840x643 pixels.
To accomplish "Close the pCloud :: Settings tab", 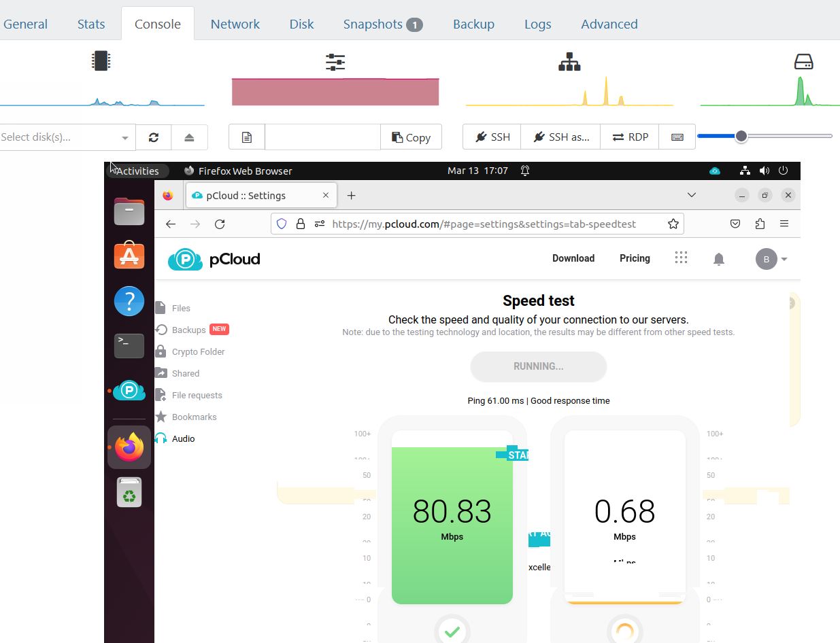I will click(x=325, y=195).
